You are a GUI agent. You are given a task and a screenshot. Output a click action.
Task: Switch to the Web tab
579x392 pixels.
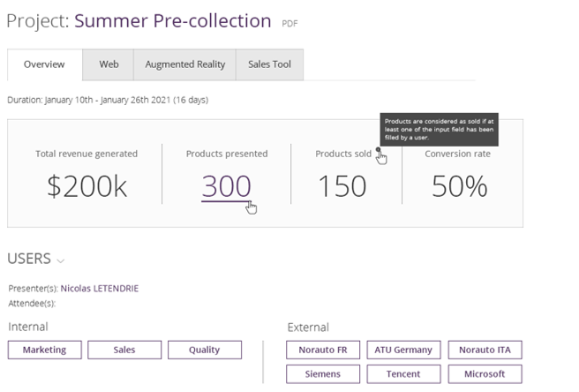(x=109, y=64)
